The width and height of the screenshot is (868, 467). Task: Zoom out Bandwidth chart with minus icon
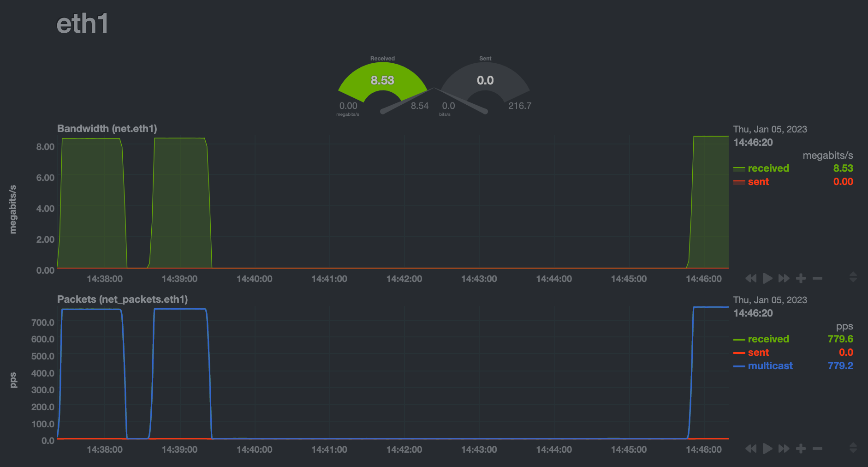point(817,278)
